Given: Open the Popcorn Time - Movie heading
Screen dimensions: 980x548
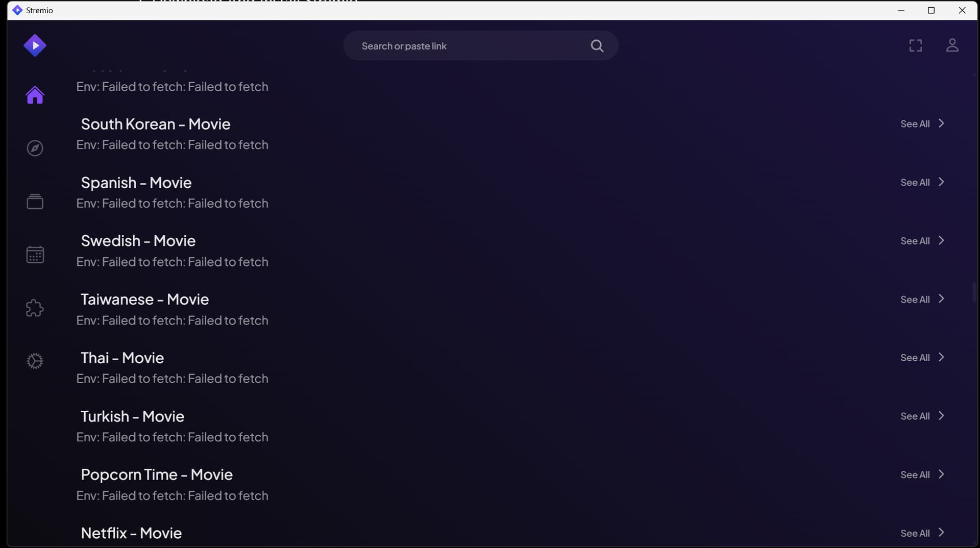Looking at the screenshot, I should tap(157, 475).
